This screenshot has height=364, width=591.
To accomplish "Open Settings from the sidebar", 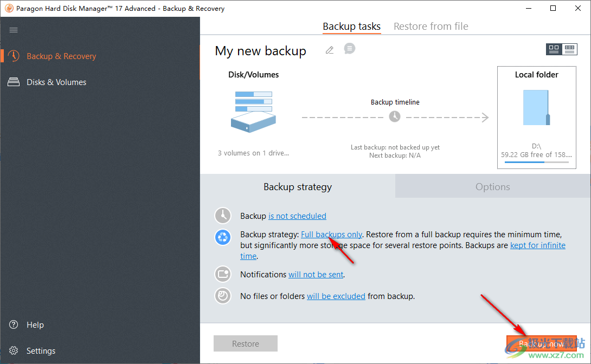I will tap(41, 351).
